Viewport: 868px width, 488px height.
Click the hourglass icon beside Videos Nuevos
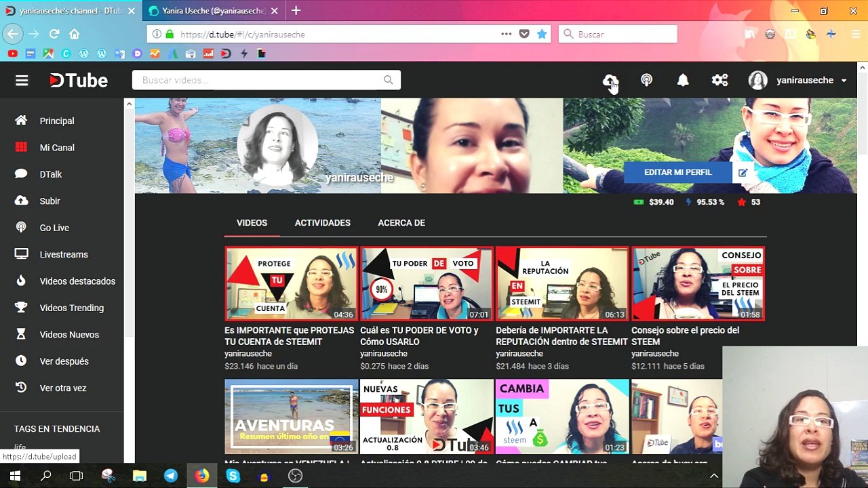[21, 334]
